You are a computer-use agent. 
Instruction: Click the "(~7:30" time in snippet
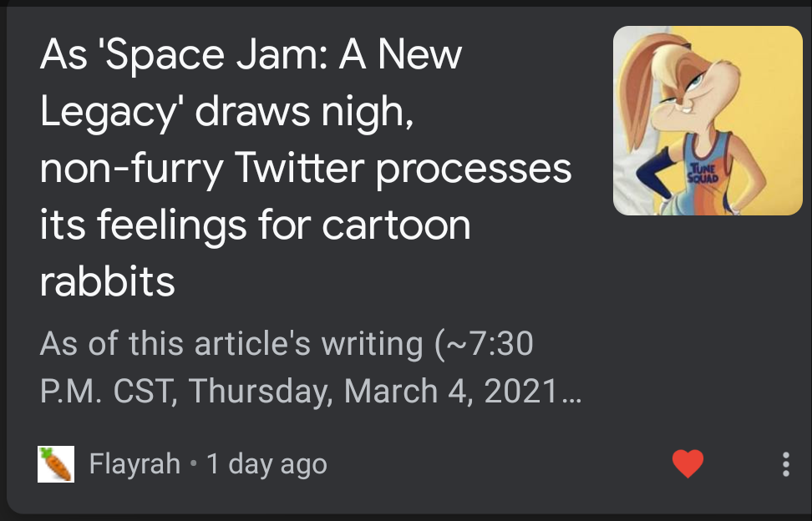(484, 343)
